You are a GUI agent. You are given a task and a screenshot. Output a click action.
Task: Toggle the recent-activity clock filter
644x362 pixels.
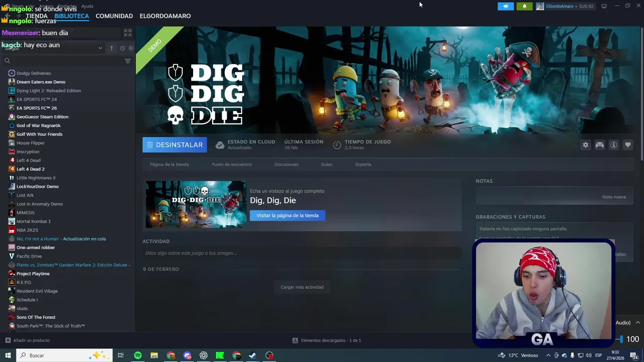click(x=122, y=48)
